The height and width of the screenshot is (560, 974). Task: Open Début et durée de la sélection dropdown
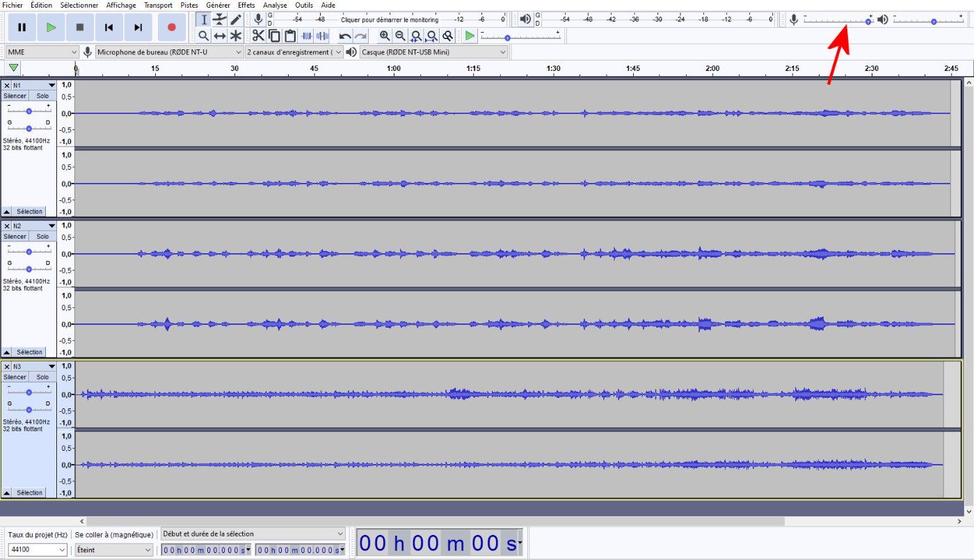pyautogui.click(x=253, y=534)
